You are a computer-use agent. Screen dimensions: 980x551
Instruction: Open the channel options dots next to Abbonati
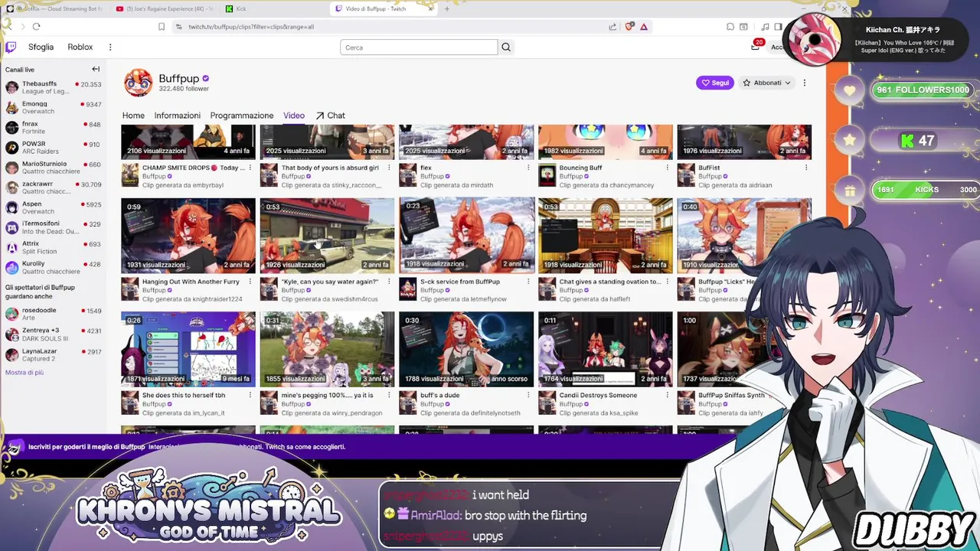point(804,83)
